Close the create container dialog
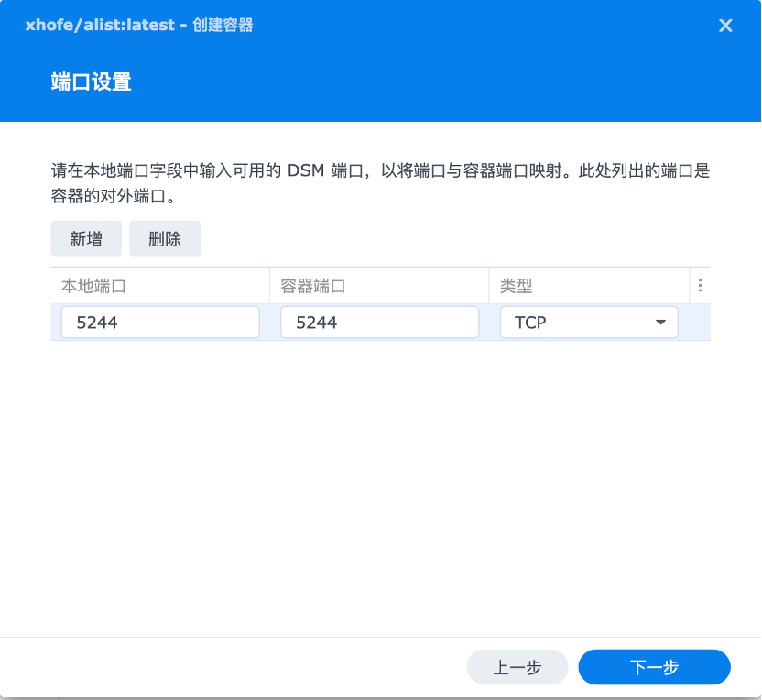Image resolution: width=762 pixels, height=700 pixels. 725,26
